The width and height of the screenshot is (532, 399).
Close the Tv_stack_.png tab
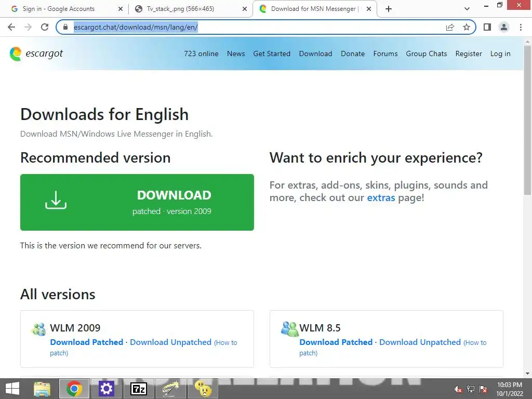click(245, 9)
